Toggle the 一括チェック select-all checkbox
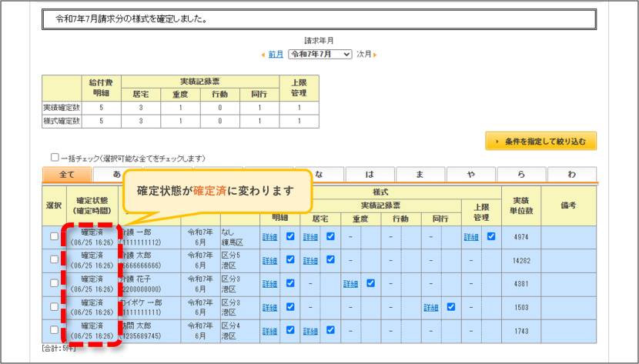The height and width of the screenshot is (364, 639). tap(55, 157)
